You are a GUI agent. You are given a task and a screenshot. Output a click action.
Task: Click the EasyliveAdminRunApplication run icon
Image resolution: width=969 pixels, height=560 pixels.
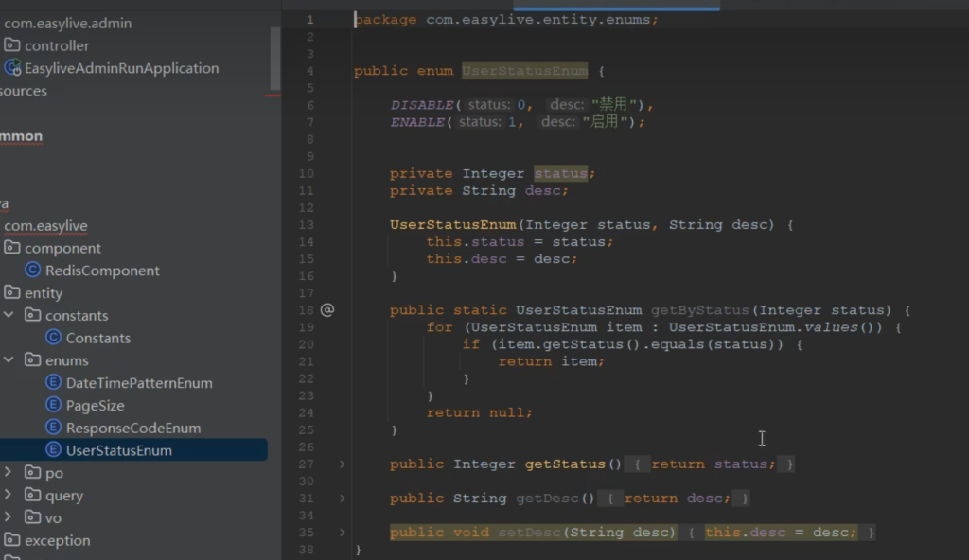12,68
